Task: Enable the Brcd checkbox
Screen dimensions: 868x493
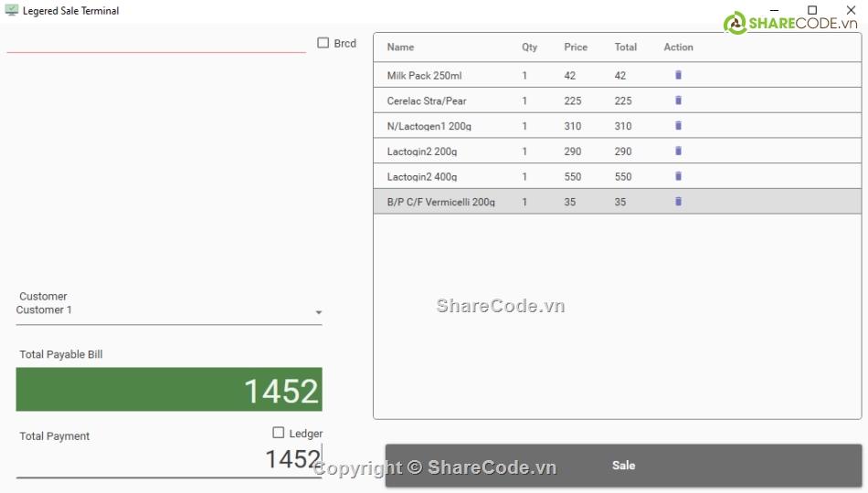Action: tap(323, 43)
